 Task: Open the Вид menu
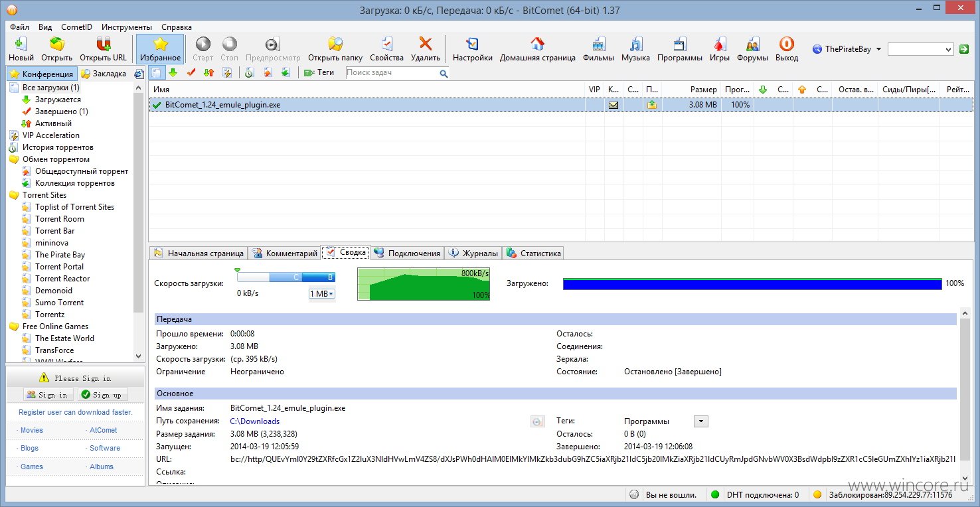(x=45, y=27)
